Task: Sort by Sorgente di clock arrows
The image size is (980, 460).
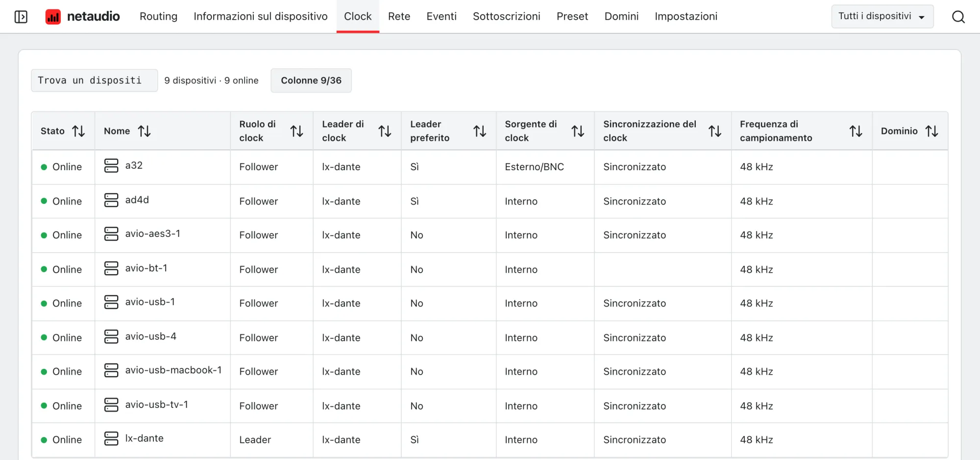Action: (578, 131)
